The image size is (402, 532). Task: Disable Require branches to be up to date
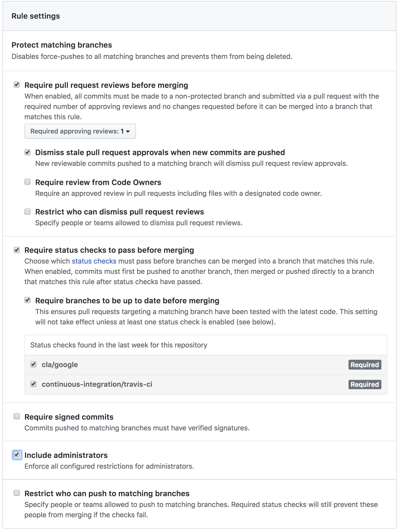point(28,300)
